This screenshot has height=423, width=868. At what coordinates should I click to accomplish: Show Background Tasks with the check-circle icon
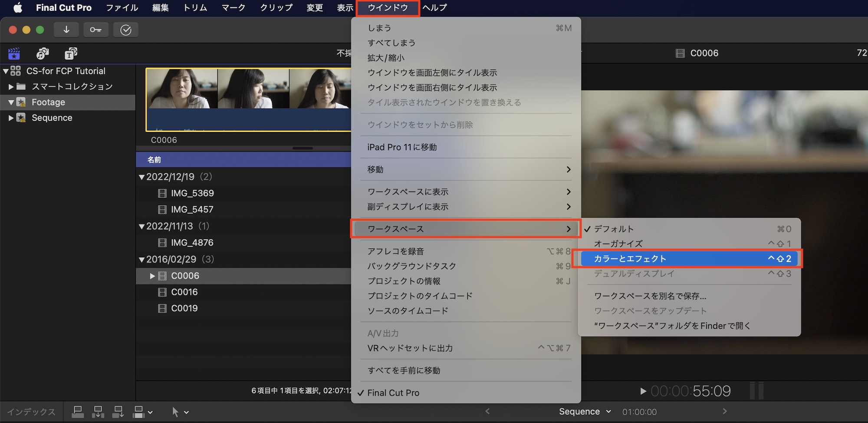pos(126,30)
